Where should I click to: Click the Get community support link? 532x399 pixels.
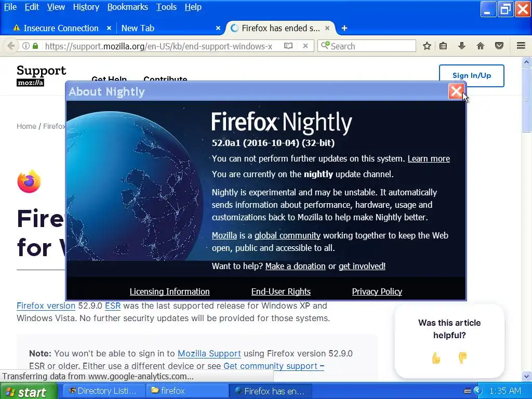273,366
